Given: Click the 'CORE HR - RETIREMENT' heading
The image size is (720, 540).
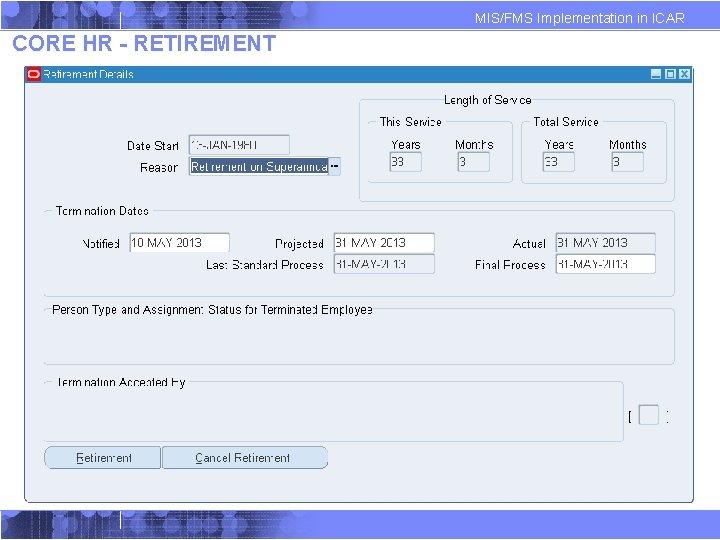Looking at the screenshot, I should click(144, 44).
